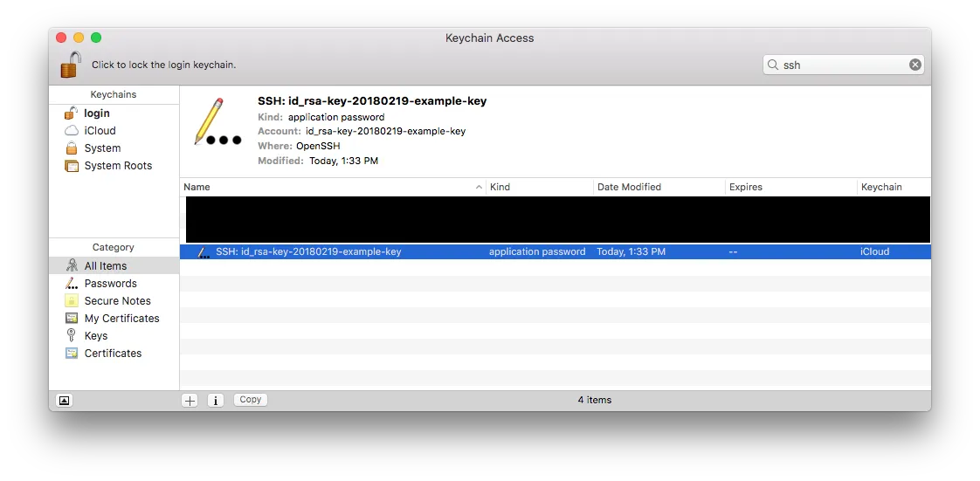The height and width of the screenshot is (481, 980).
Task: Zoom the window with the green button
Action: [96, 38]
